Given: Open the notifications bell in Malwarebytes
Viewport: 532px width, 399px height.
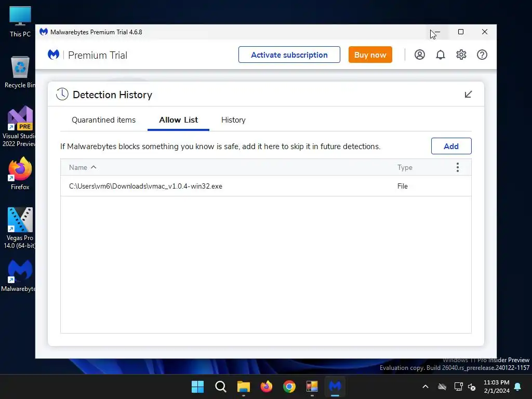Looking at the screenshot, I should click(x=441, y=55).
